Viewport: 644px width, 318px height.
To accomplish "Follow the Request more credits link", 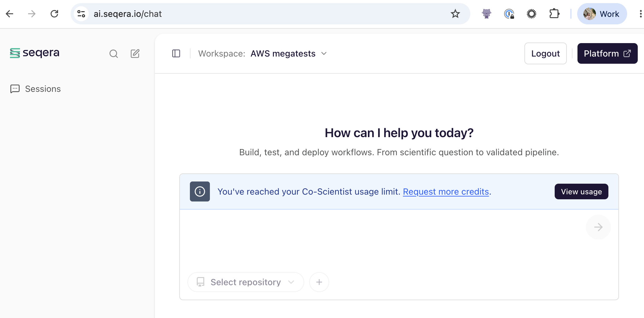I will 446,191.
